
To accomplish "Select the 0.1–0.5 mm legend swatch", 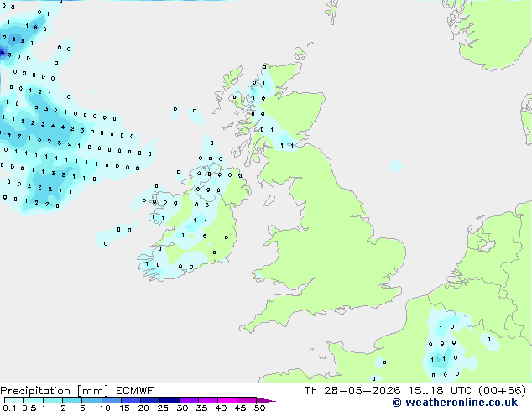I will (x=14, y=400).
